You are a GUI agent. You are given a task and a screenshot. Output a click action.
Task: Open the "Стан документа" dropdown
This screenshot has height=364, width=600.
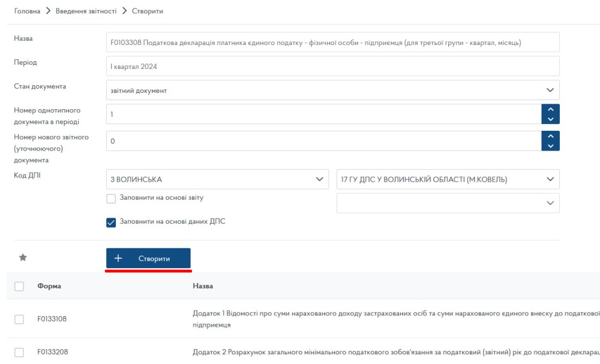point(332,90)
